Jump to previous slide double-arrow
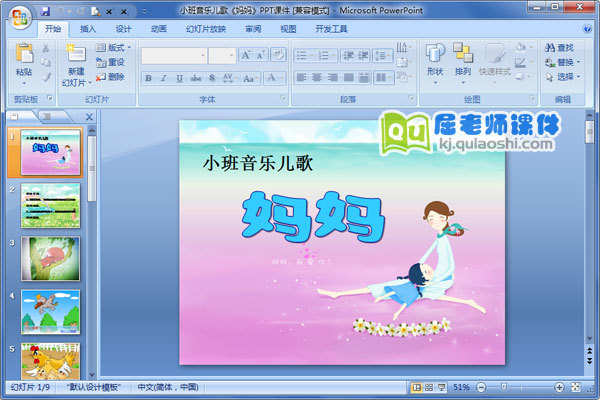Viewport: 600px width, 400px height. pos(589,351)
